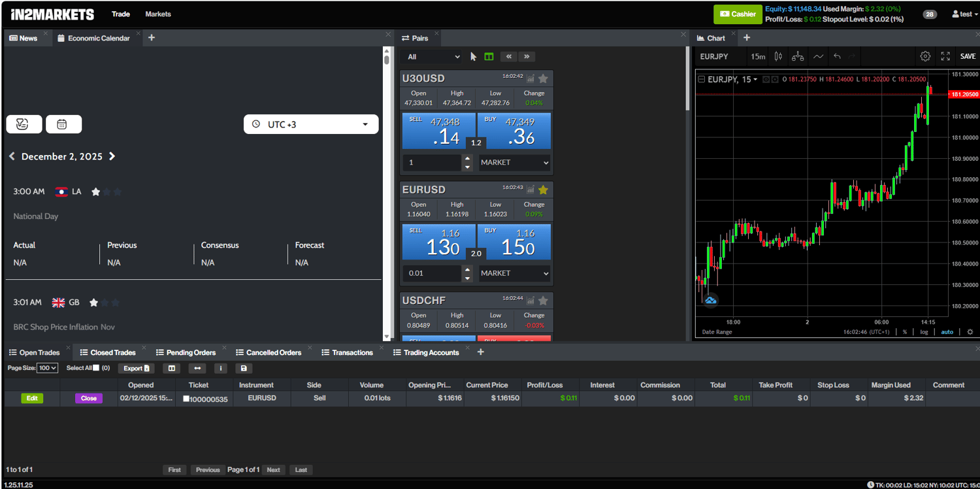Click the chart fullscreen icon
Viewport: 980px width, 489px height.
coord(945,56)
